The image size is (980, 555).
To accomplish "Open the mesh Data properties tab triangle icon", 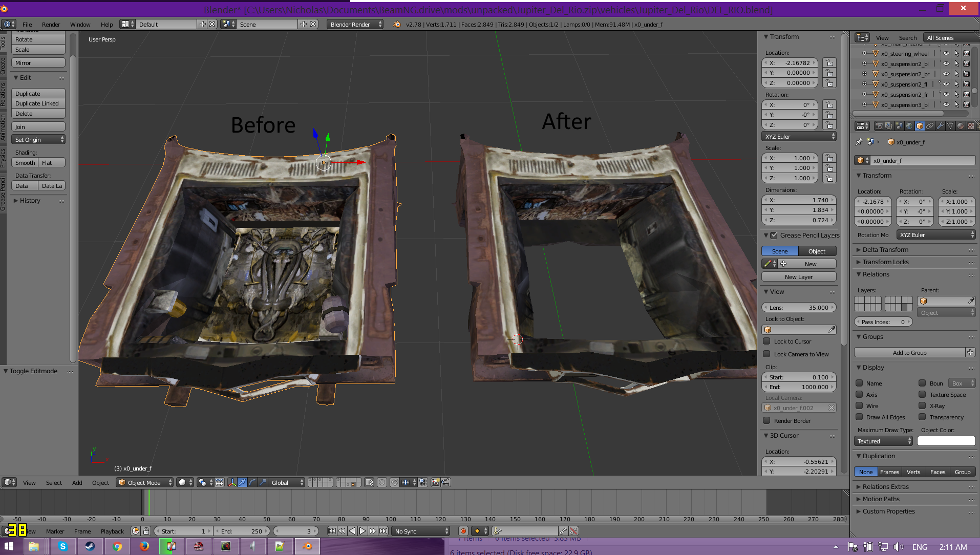I will (x=950, y=126).
